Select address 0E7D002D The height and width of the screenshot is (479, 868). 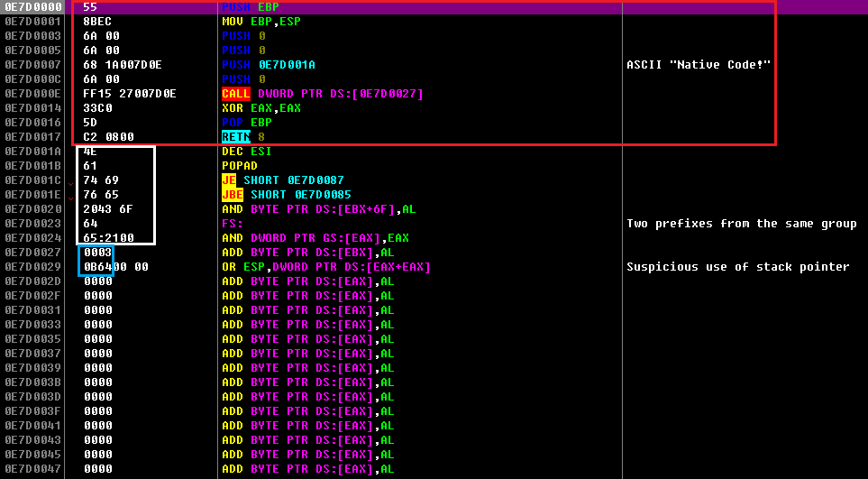32,281
